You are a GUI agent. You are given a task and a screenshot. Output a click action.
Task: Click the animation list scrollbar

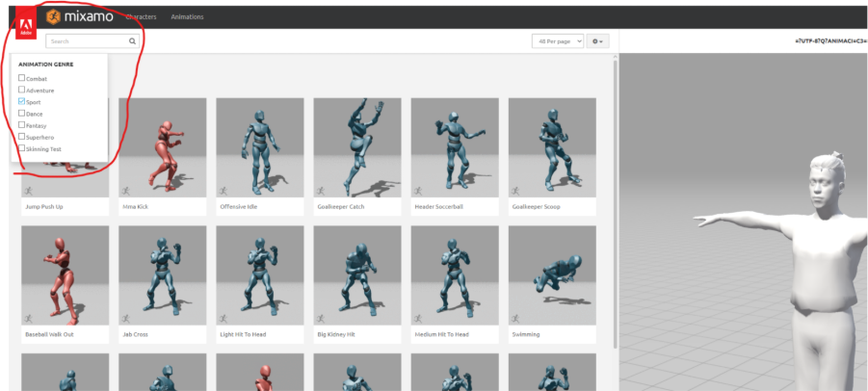click(614, 202)
